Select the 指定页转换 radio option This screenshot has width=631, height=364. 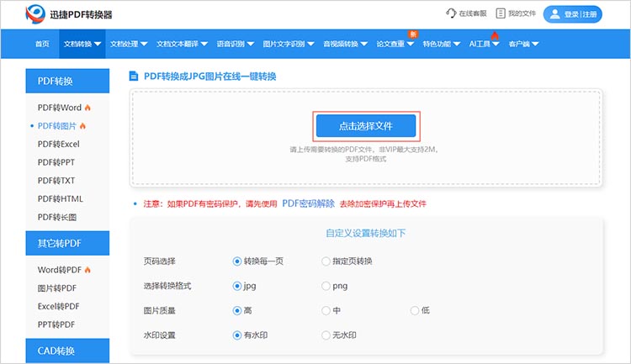click(x=326, y=261)
